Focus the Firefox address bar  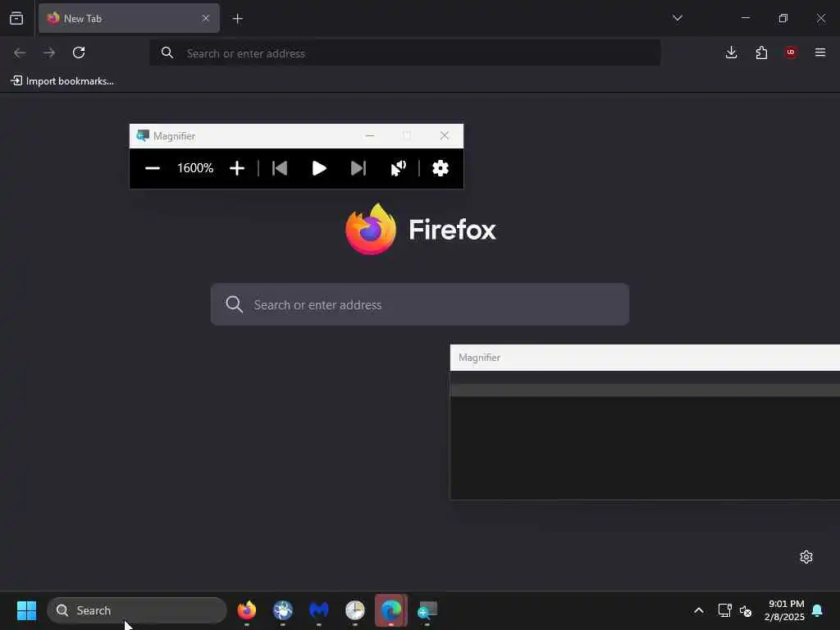[x=404, y=53]
